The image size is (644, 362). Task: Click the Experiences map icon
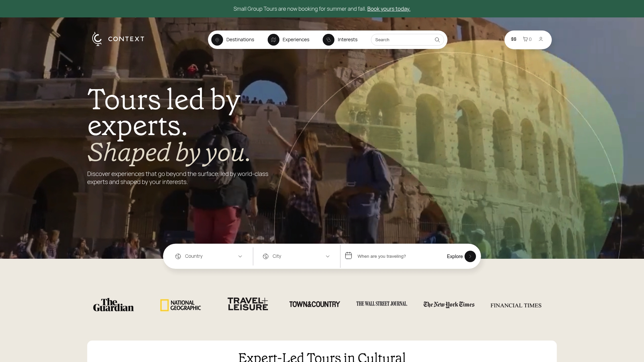273,40
